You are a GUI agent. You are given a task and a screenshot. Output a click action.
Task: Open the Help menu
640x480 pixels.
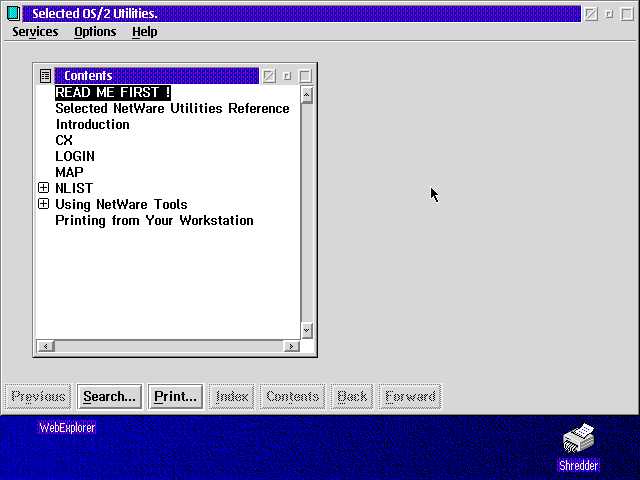point(144,32)
